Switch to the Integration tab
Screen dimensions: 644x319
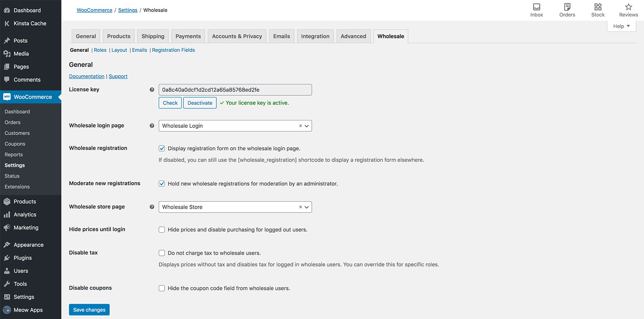[315, 36]
